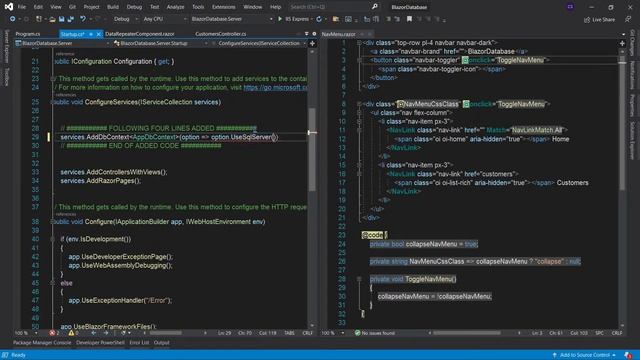This screenshot has height=360, width=640.
Task: Open the Any CPU platform dropdown
Action: [x=164, y=19]
